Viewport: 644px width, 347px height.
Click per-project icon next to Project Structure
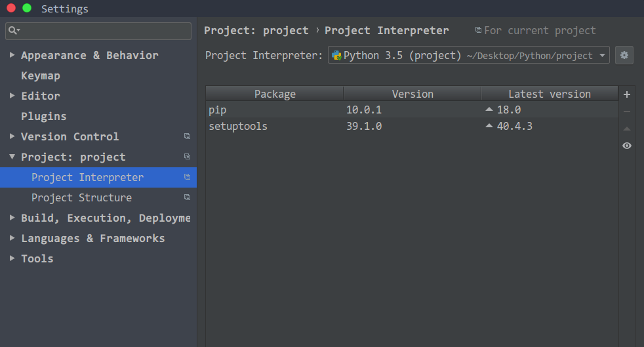click(188, 197)
